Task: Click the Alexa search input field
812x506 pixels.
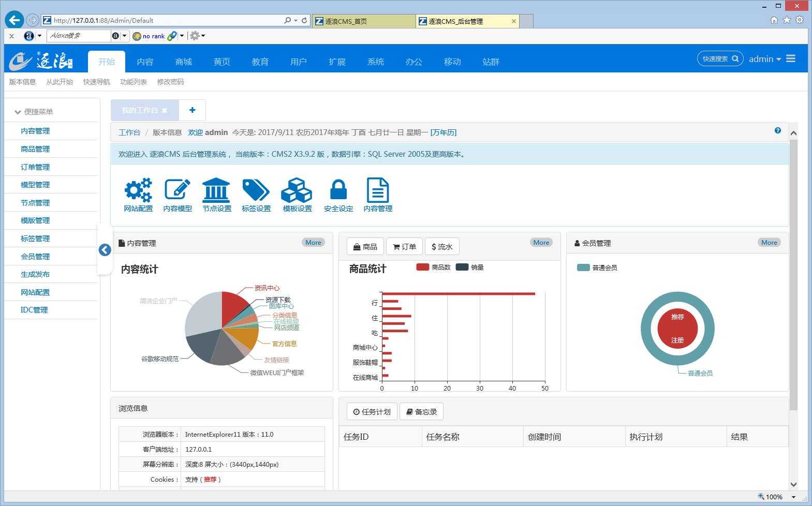Action: 79,36
